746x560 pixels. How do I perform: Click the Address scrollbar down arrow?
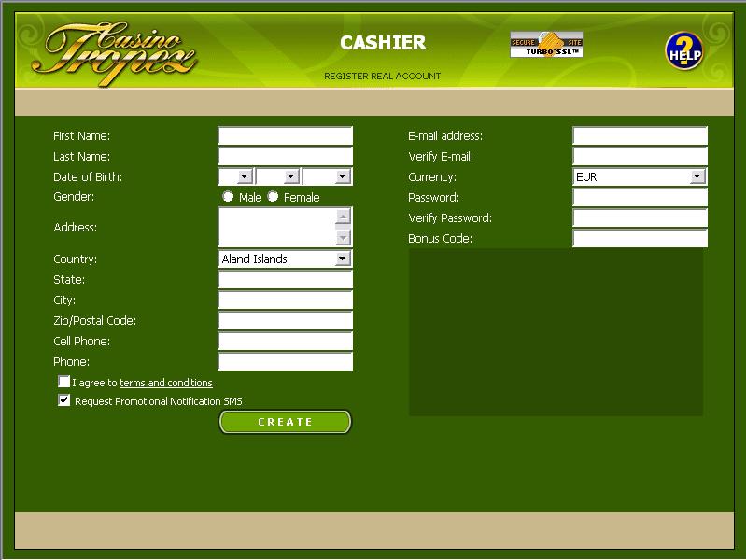tap(343, 237)
